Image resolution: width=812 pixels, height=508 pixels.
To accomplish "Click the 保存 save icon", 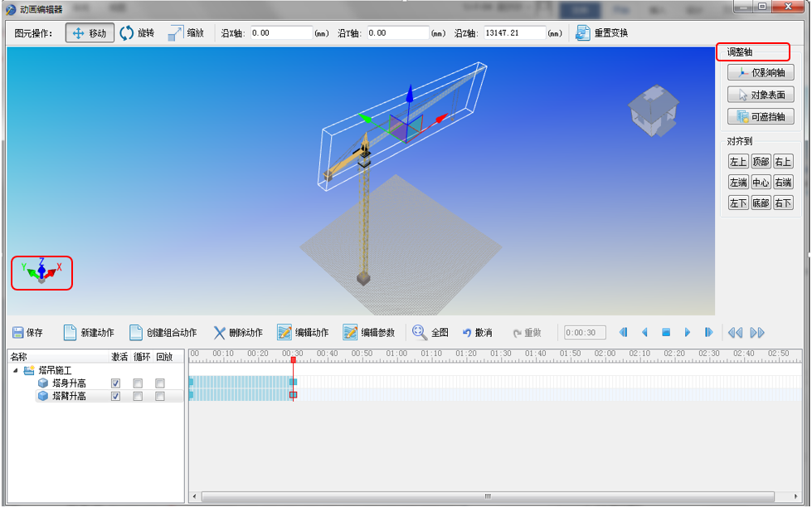I will click(x=18, y=332).
